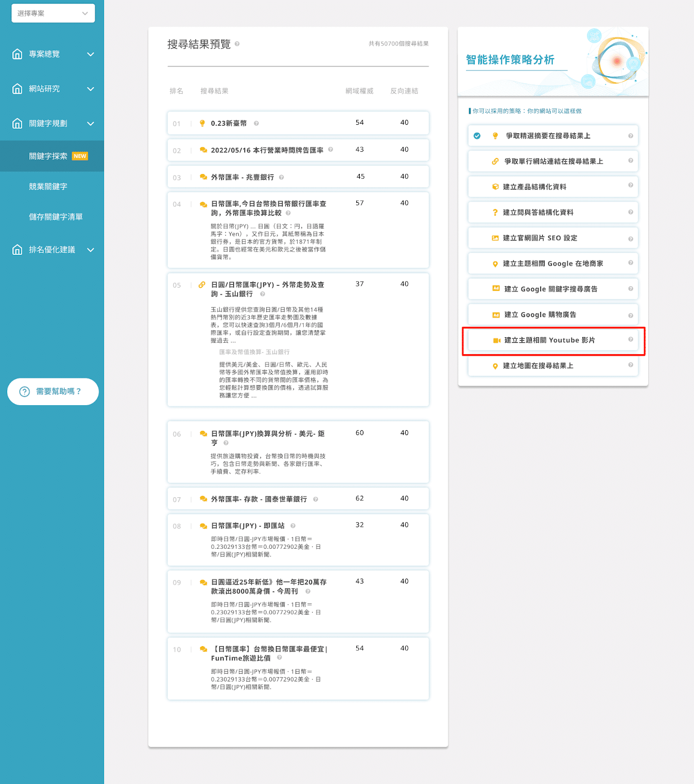
Task: Click the lightbulb icon on 0.23新臺幣 result
Action: click(202, 123)
